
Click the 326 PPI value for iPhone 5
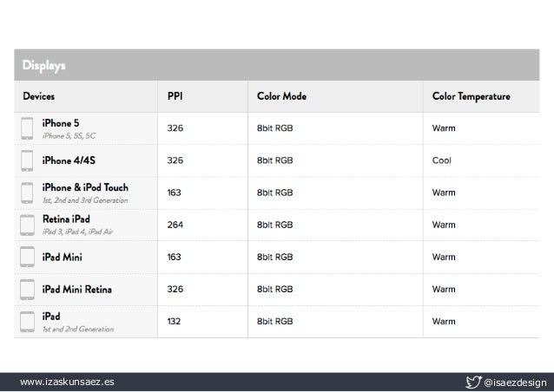pos(175,128)
